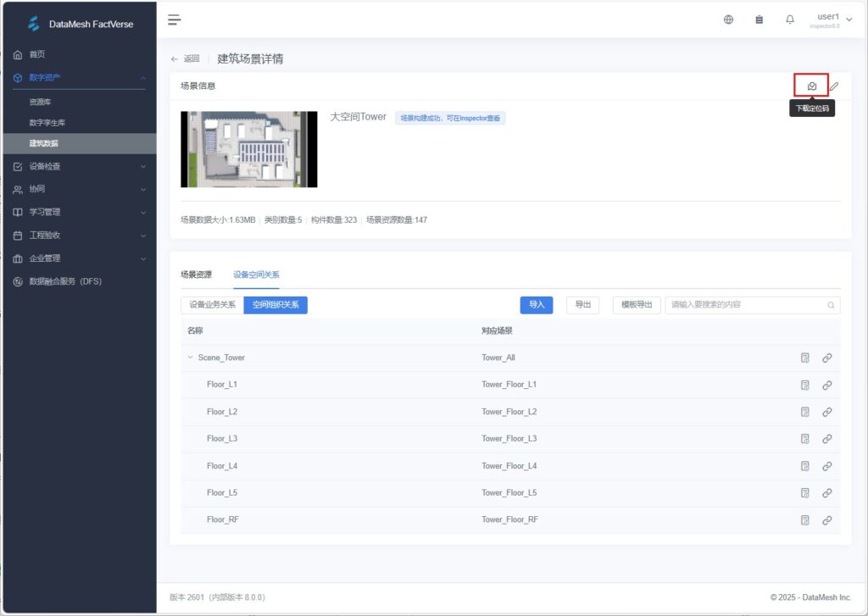Switch to the 场景资源 tab
868x616 pixels.
[x=197, y=275]
